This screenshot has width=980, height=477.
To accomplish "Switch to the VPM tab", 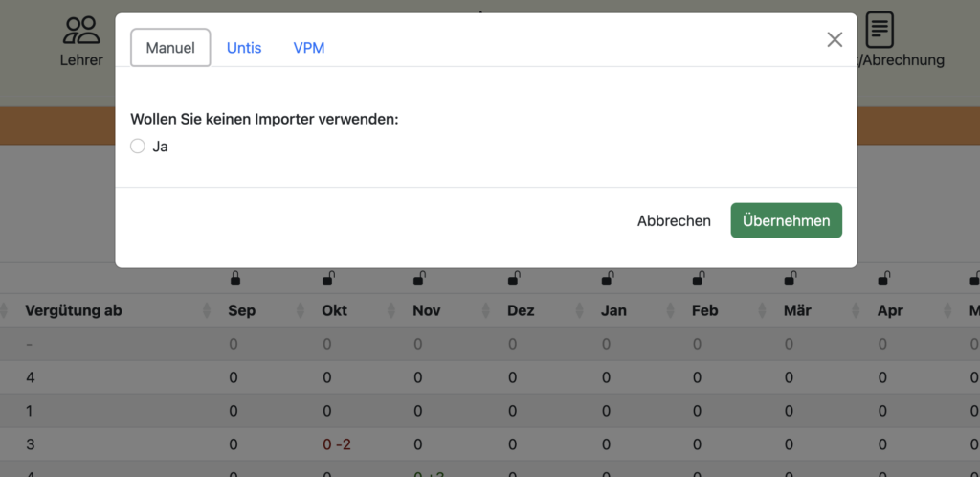I will click(309, 48).
